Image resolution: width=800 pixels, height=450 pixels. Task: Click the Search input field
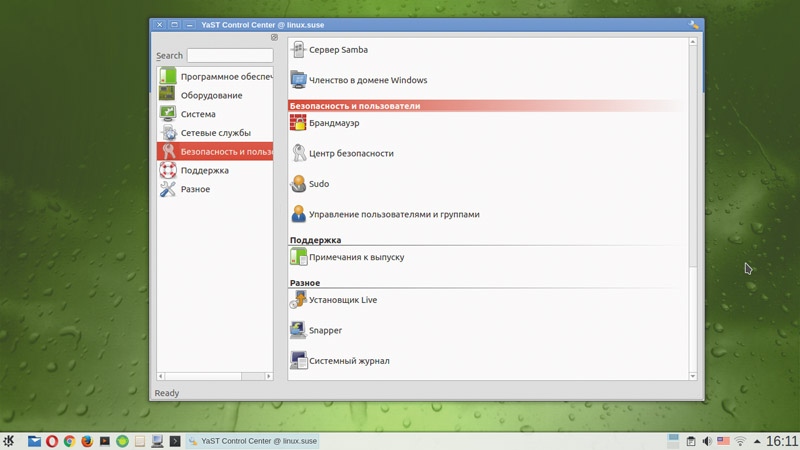coord(230,55)
